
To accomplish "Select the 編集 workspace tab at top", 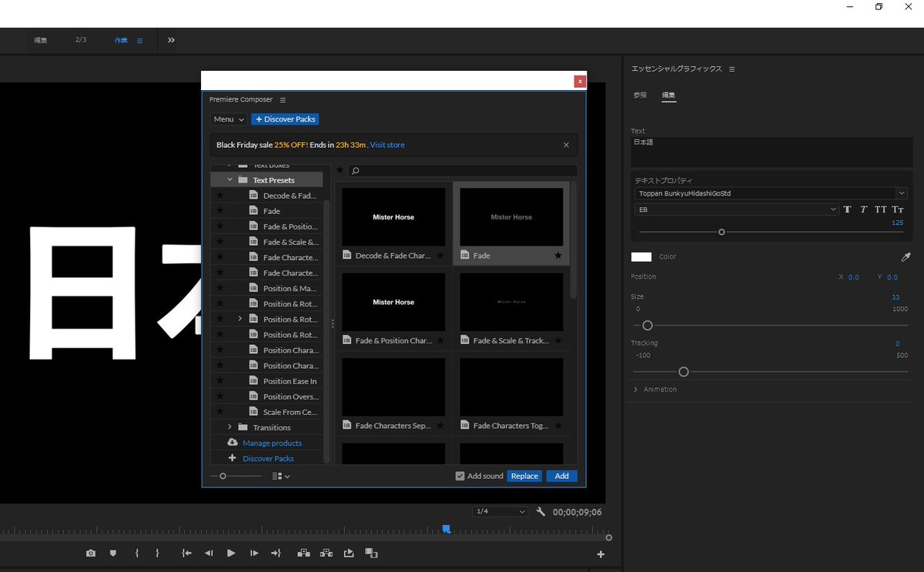I will coord(40,40).
